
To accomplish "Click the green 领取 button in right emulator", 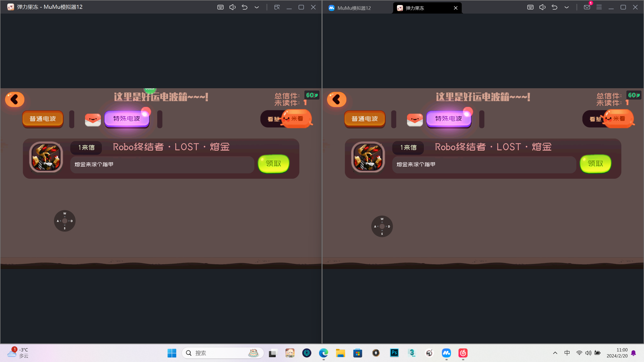I will pos(595,164).
